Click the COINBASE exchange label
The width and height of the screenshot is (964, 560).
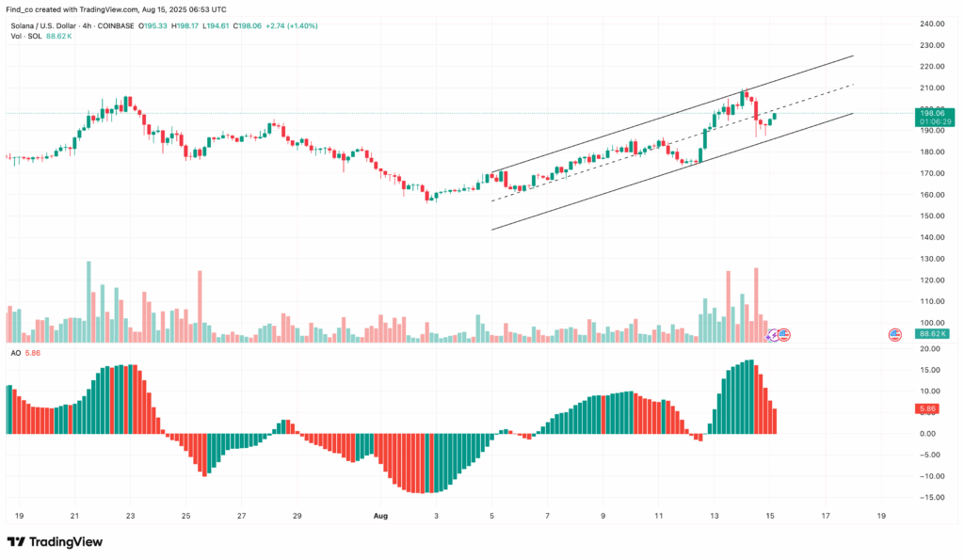tap(116, 25)
